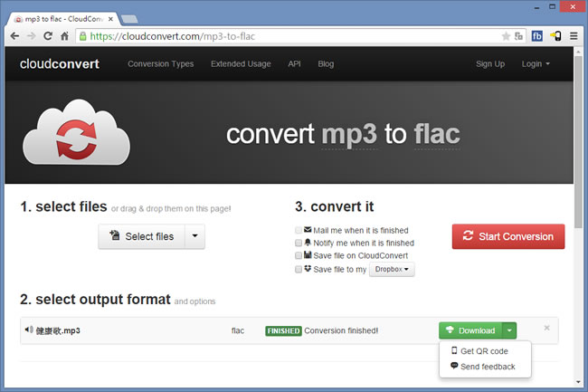Click the cloudconvert cloud logo image
Image resolution: width=588 pixels, height=392 pixels.
(76, 132)
